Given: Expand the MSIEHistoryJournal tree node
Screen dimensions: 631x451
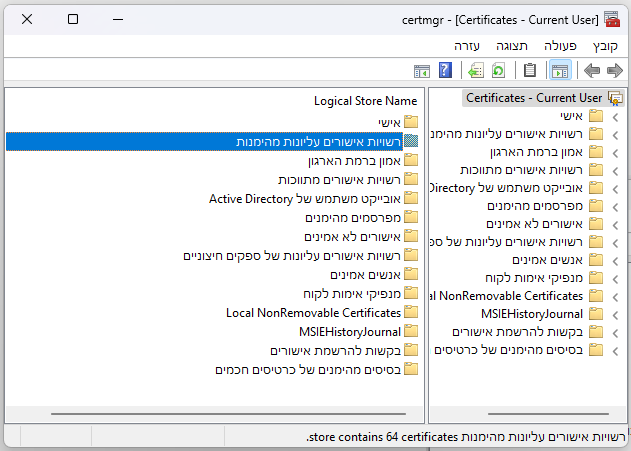Looking at the screenshot, I should (615, 314).
